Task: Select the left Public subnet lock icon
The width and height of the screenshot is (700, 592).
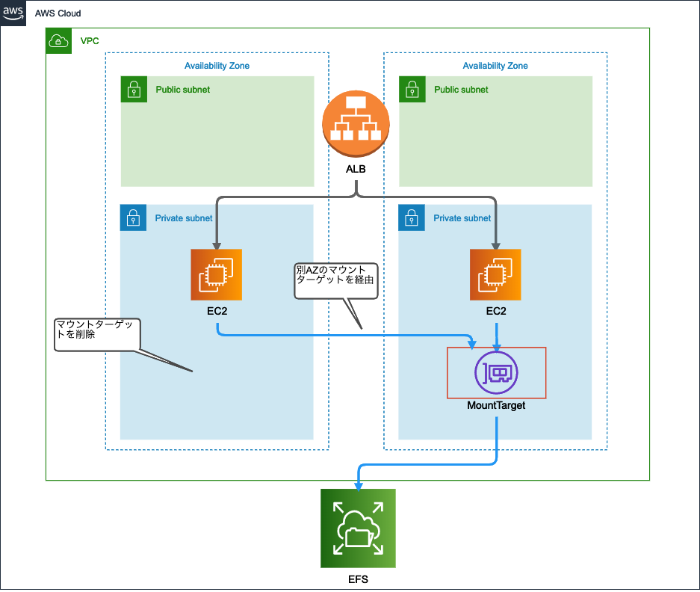Action: 134,90
